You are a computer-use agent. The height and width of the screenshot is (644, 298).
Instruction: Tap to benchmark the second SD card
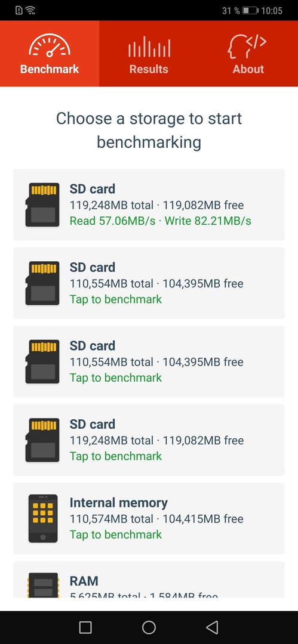[116, 299]
